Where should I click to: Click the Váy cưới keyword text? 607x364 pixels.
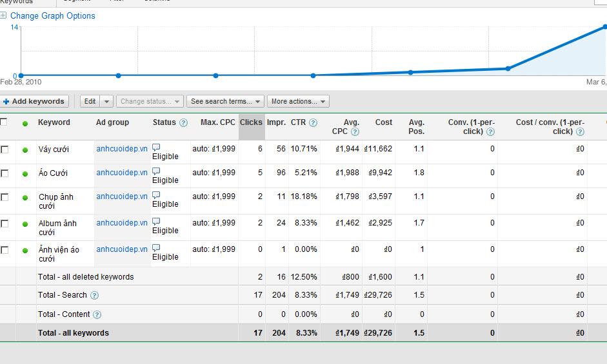pos(54,149)
